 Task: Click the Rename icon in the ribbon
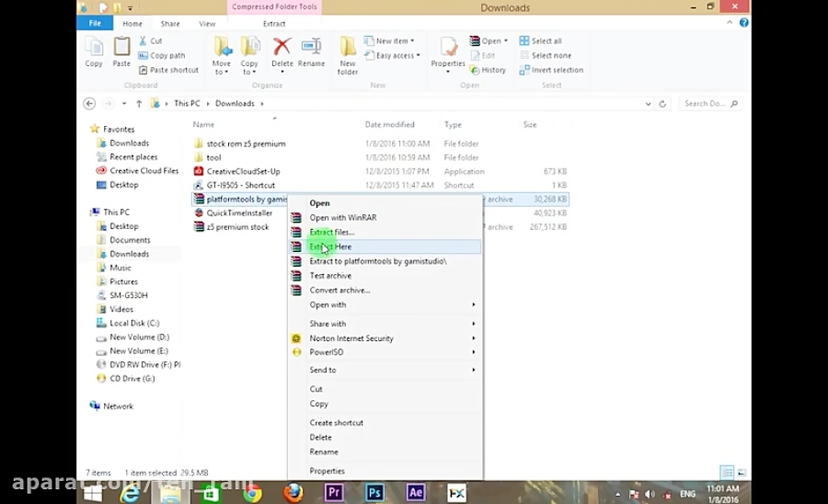(311, 52)
